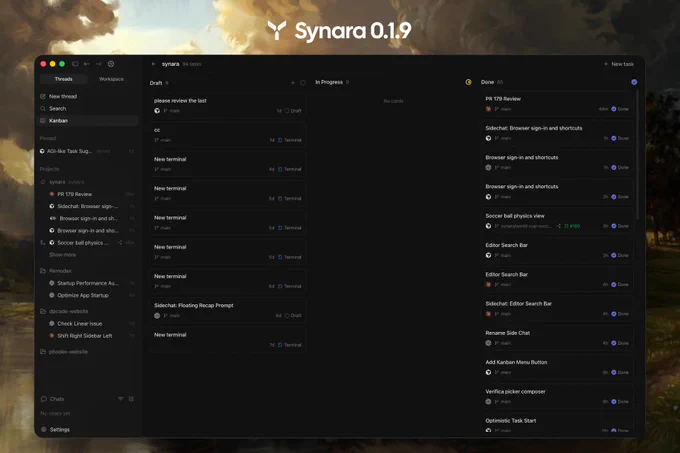The width and height of the screenshot is (680, 453).
Task: Open Verifica picker composer card
Action: pos(557,397)
